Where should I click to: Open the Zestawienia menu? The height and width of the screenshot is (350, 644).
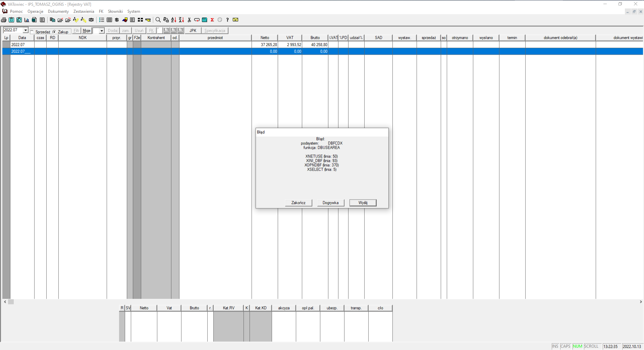[x=84, y=11]
